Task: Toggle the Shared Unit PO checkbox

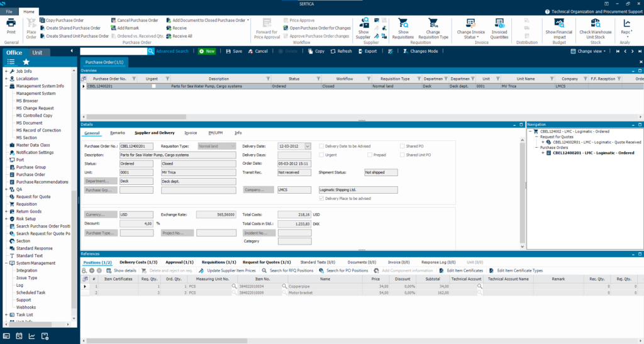Action: (x=402, y=155)
